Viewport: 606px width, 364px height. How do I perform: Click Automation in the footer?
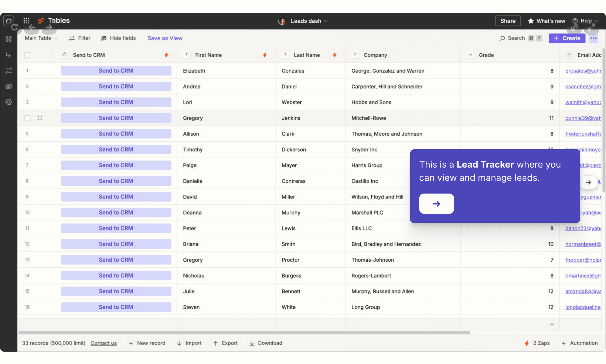click(x=579, y=343)
